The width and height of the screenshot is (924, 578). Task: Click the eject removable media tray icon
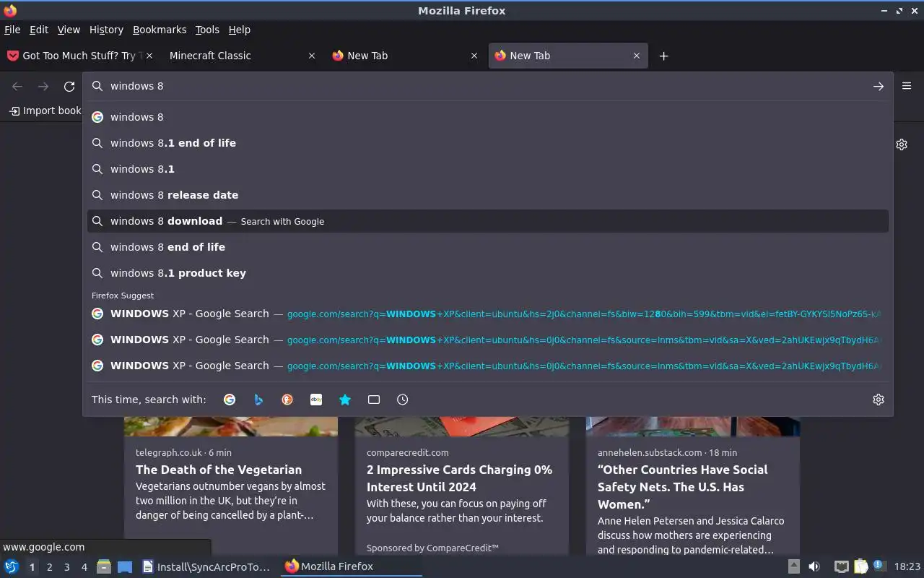tap(793, 566)
